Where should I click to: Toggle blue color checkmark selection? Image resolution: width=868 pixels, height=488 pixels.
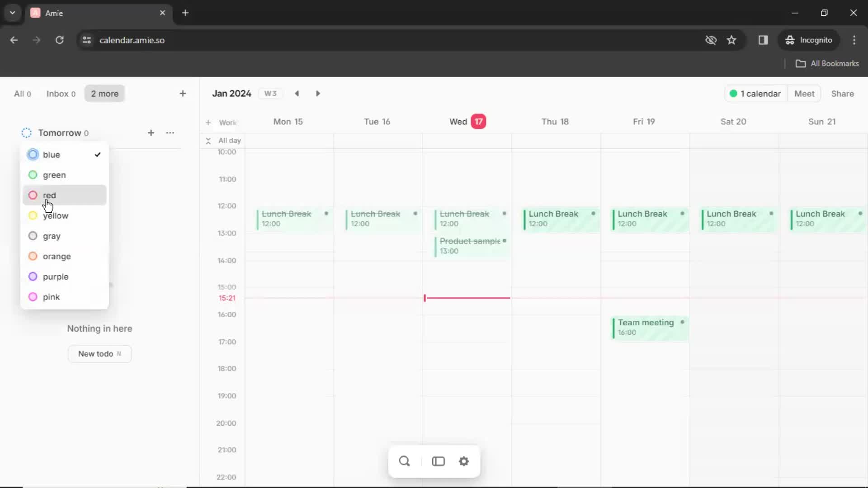pyautogui.click(x=97, y=155)
